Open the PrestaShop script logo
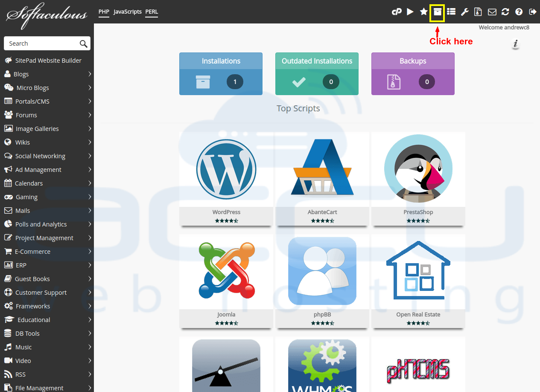This screenshot has width=540, height=392. tap(418, 169)
